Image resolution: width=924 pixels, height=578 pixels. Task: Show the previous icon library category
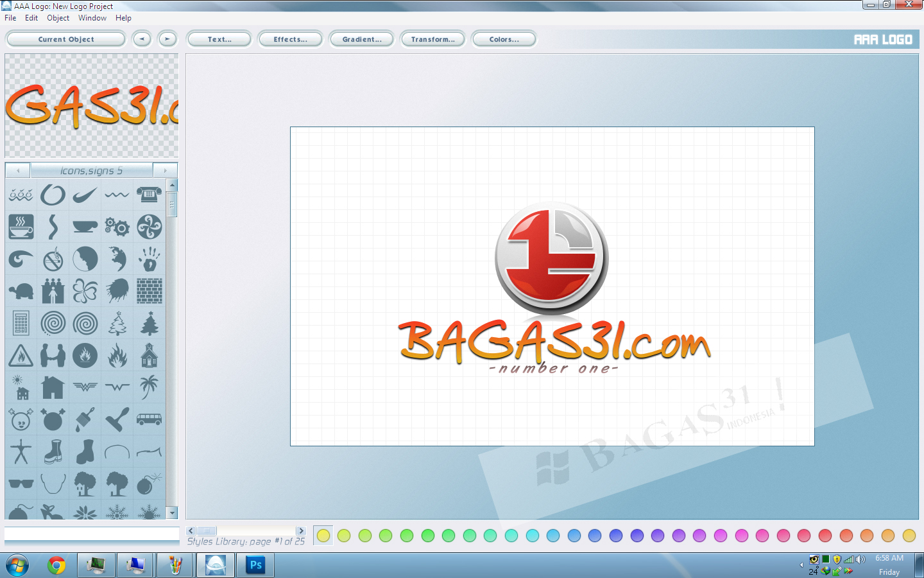tap(18, 171)
